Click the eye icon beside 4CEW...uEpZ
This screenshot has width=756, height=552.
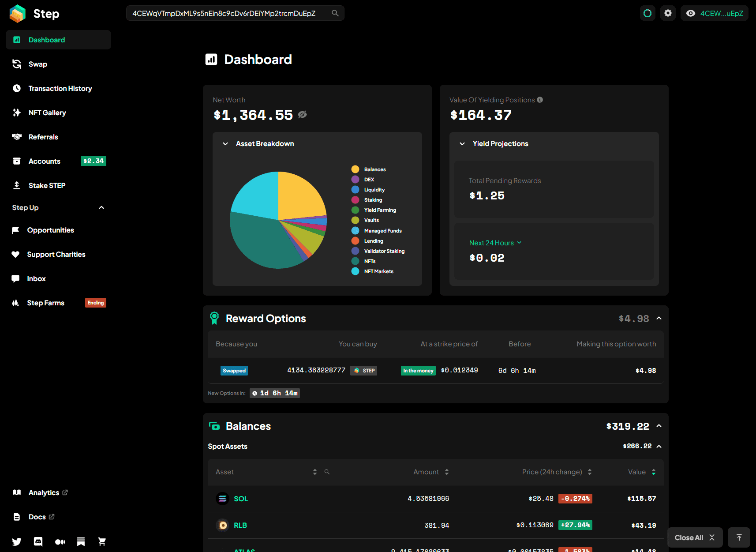coord(691,13)
